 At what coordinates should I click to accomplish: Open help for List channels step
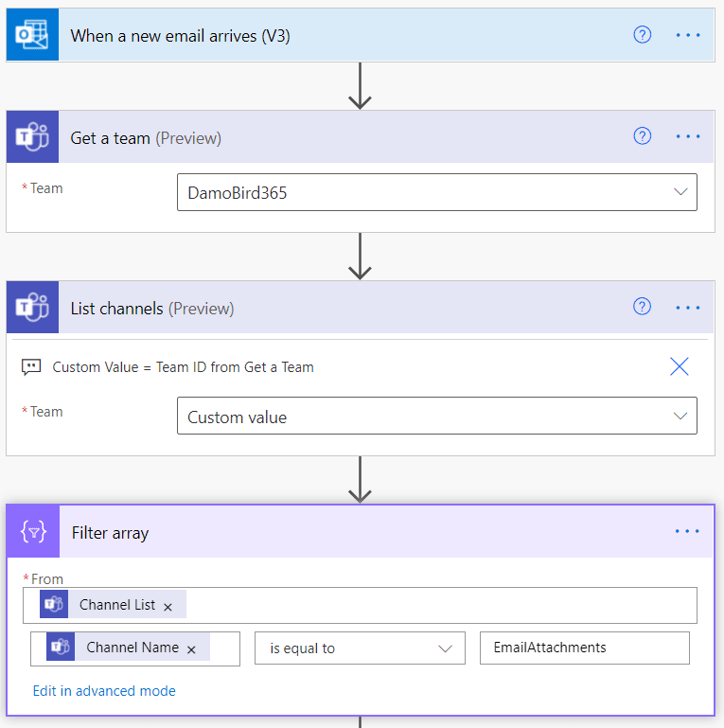[x=643, y=307]
